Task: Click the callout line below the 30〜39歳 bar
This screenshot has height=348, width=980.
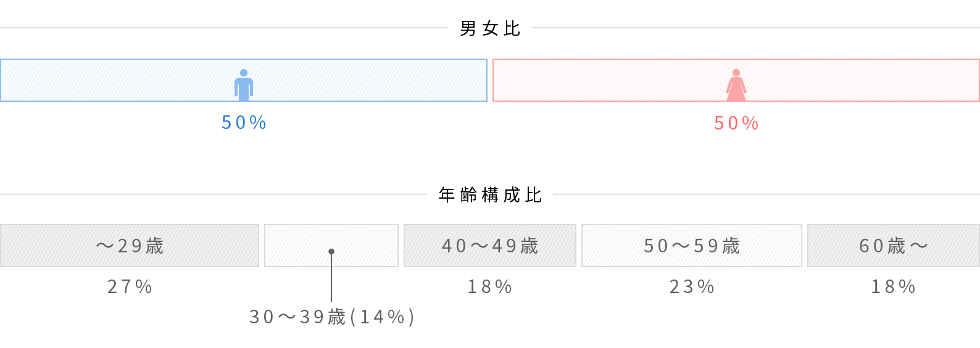Action: click(331, 278)
